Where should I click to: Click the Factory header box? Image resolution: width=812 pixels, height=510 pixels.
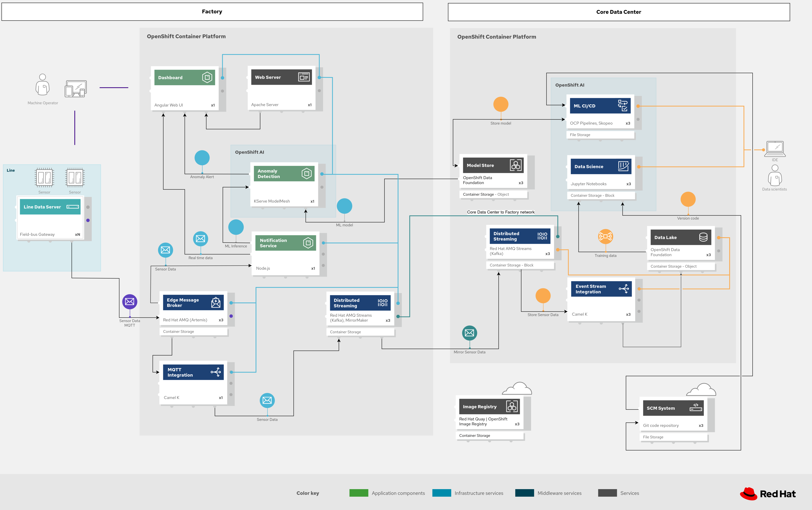[x=212, y=12]
